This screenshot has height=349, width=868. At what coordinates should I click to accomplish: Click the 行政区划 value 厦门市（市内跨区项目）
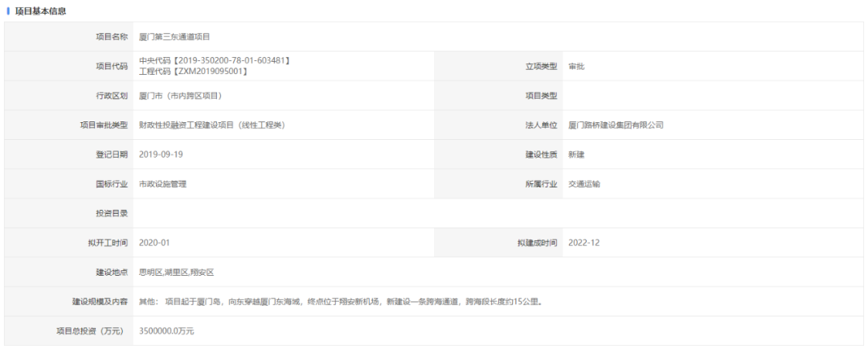(x=180, y=96)
